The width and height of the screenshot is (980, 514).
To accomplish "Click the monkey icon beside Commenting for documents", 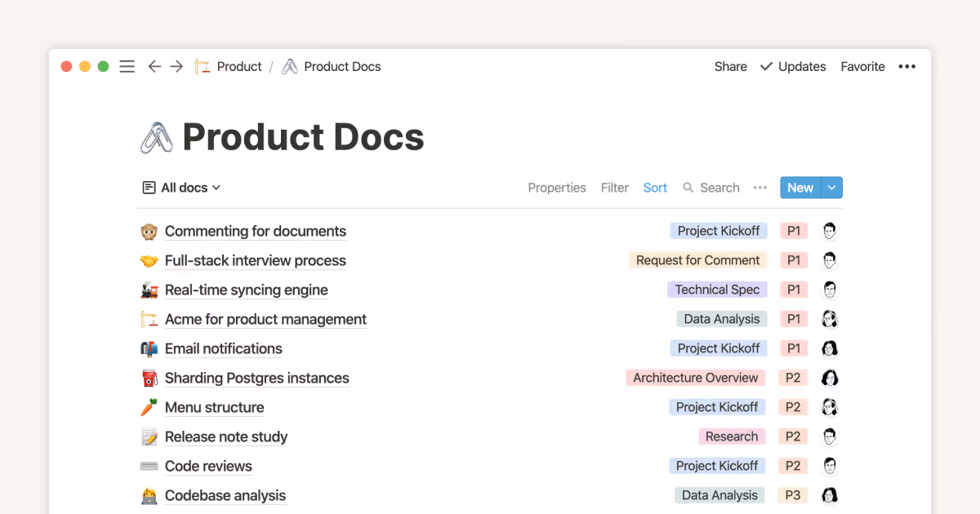I will pyautogui.click(x=149, y=231).
